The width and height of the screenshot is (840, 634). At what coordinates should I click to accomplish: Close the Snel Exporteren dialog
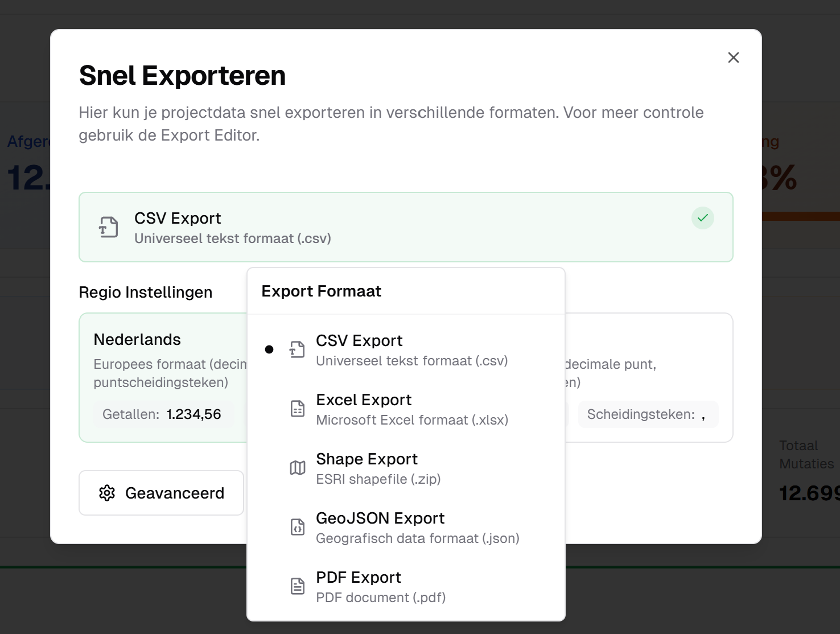734,57
